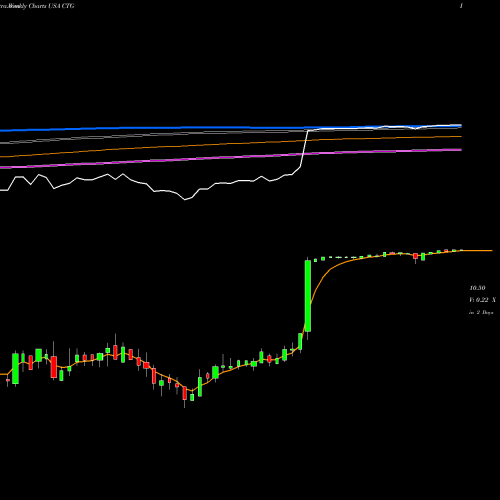Select the lowest red candlestick at the trough
500x500 pixels.
[x=184, y=393]
